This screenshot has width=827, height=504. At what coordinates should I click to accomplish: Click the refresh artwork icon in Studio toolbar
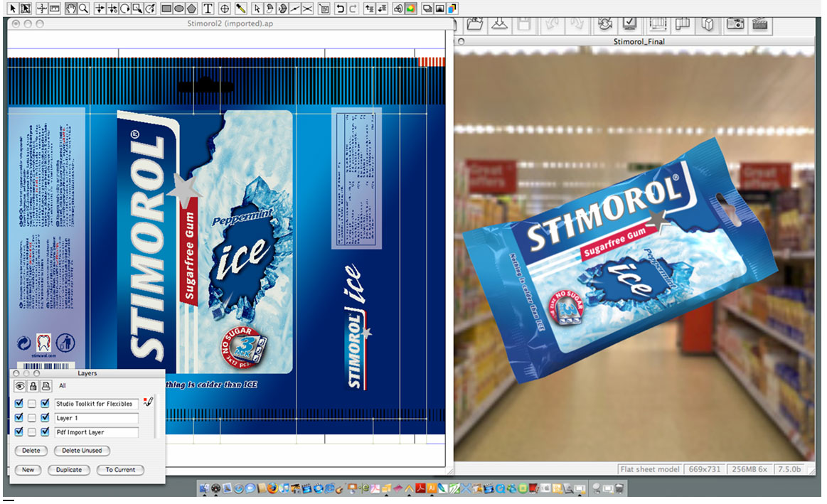[605, 24]
